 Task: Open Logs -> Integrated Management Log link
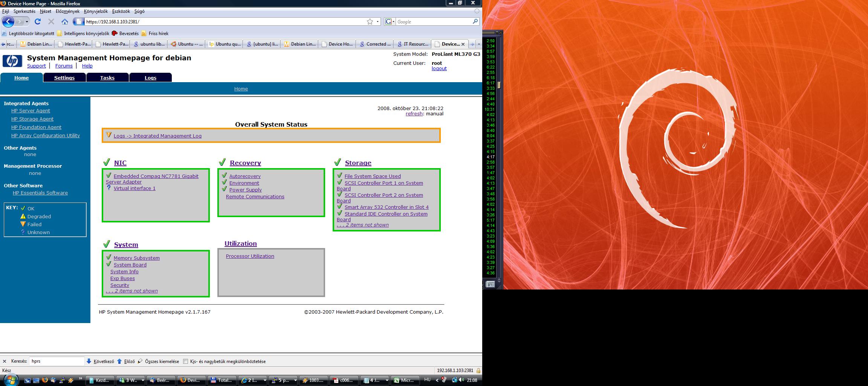pyautogui.click(x=157, y=136)
